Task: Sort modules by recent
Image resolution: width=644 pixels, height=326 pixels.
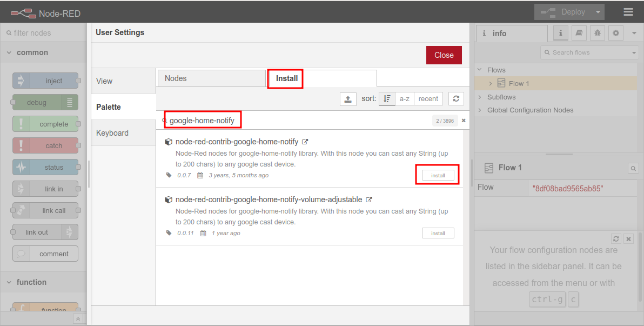Action: [x=428, y=99]
